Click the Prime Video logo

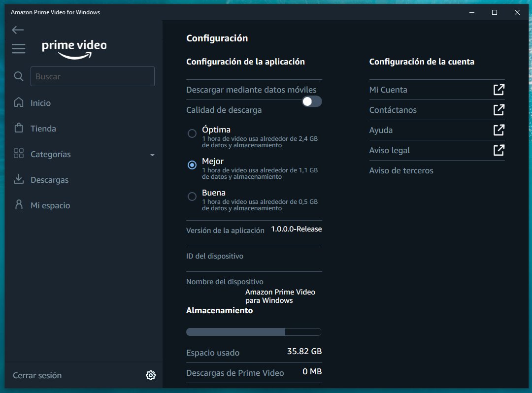point(74,49)
